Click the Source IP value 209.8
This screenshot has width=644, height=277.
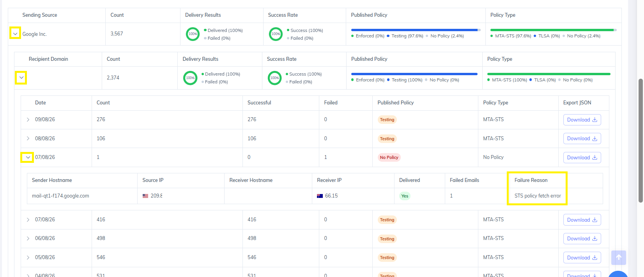(157, 196)
